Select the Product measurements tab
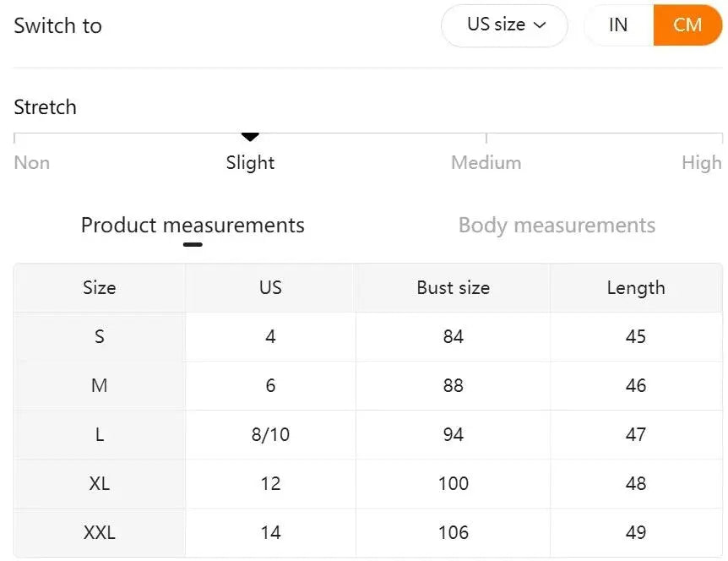 tap(192, 226)
